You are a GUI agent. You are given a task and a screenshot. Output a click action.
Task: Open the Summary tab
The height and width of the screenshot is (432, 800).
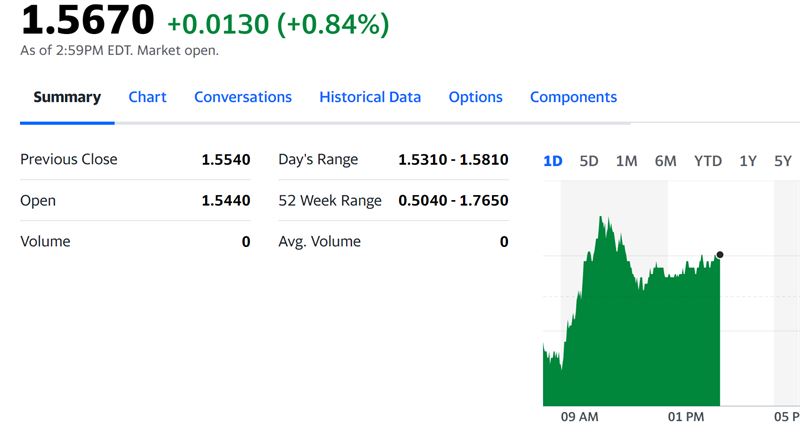(67, 97)
